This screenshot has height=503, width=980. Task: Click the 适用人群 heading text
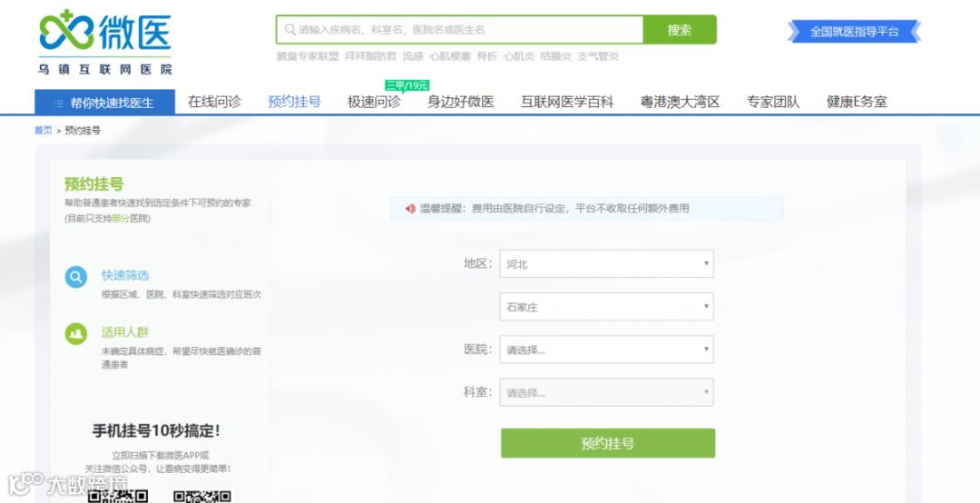(x=125, y=332)
